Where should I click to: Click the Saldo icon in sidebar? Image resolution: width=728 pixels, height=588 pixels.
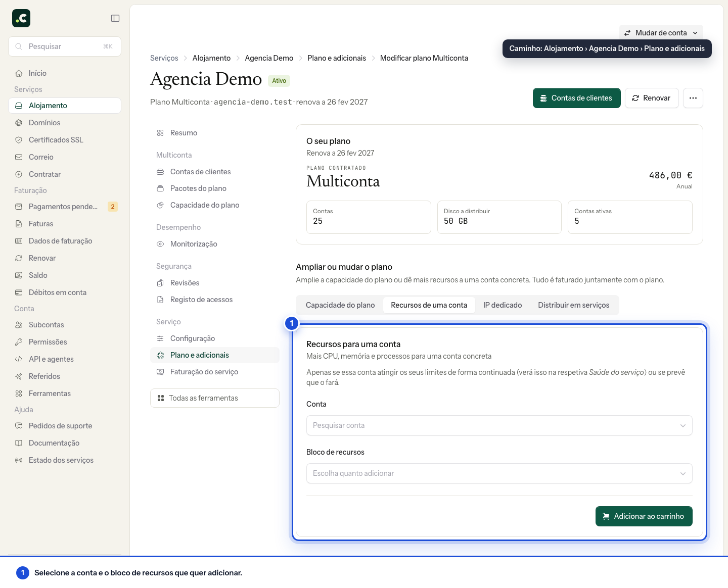(19, 275)
